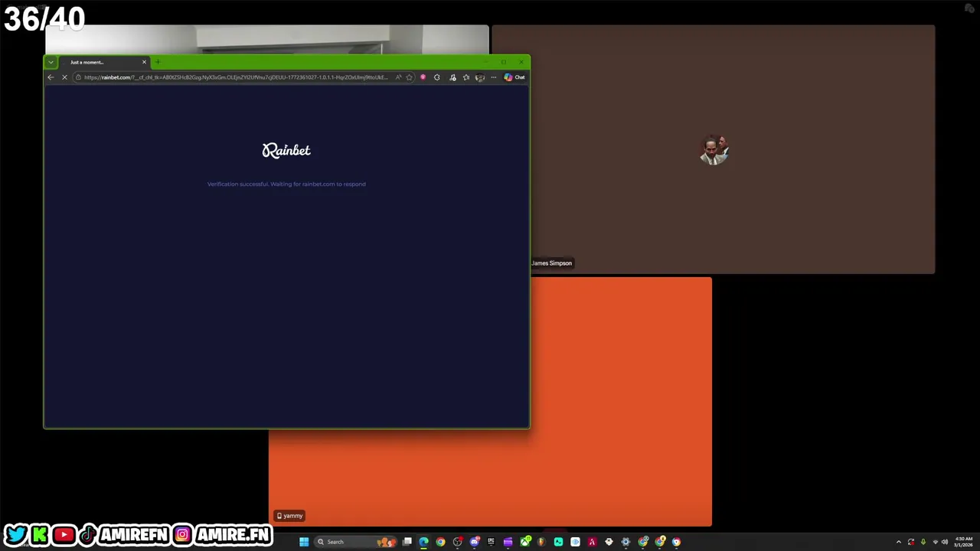This screenshot has width=980, height=551.
Task: Click the taskbar Search box
Action: (356, 542)
